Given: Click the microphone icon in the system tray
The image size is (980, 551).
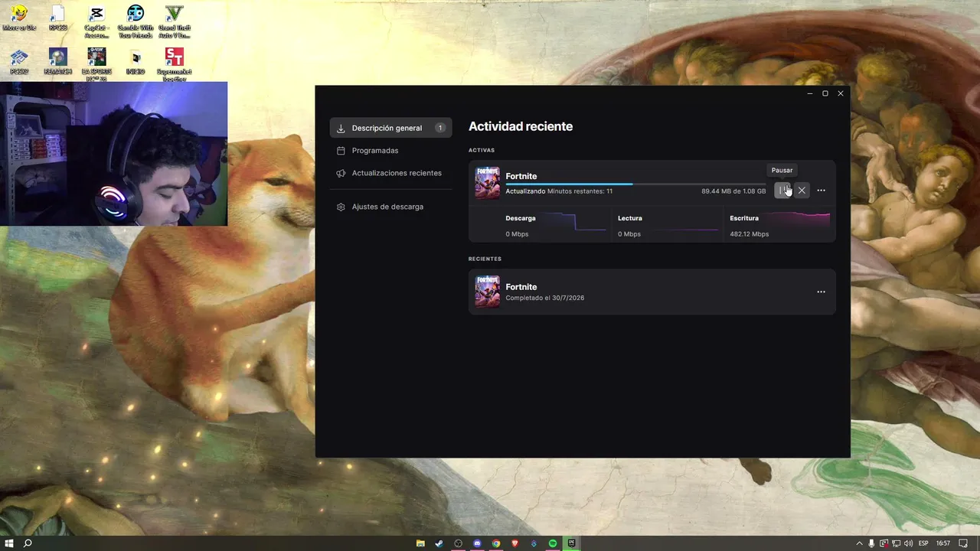Looking at the screenshot, I should click(x=871, y=543).
